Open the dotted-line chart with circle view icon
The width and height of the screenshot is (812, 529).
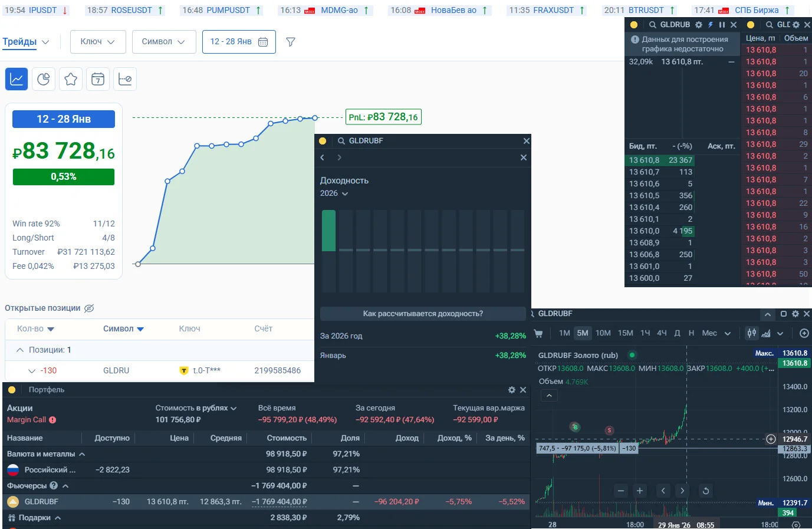tap(125, 79)
